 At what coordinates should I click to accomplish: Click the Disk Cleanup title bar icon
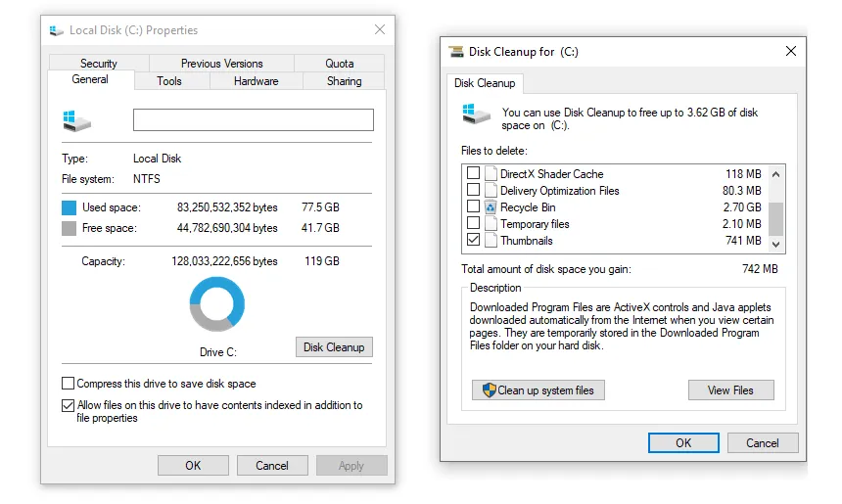coord(456,52)
